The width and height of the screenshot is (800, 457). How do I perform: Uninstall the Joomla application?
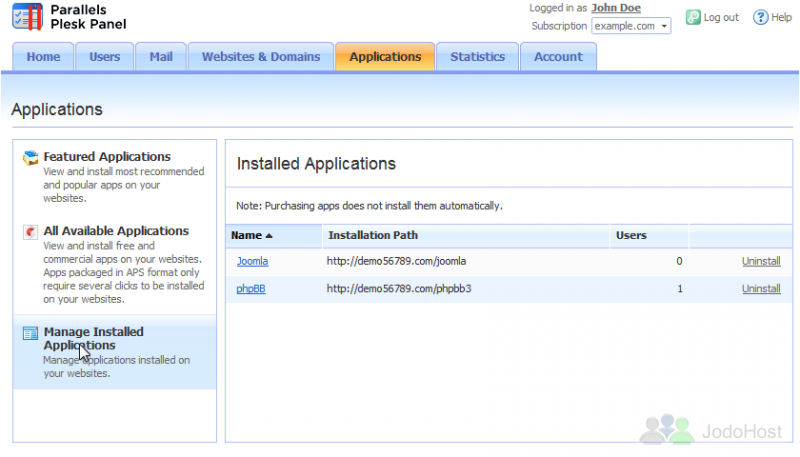(x=761, y=261)
